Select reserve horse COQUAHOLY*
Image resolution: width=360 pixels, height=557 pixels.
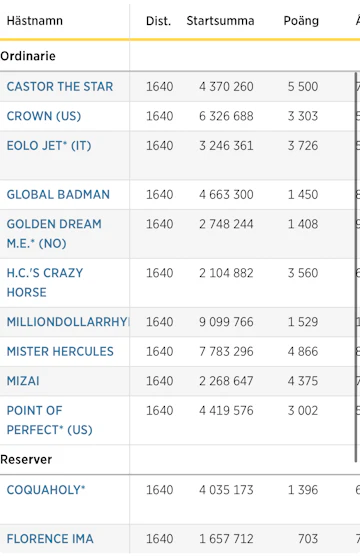pyautogui.click(x=46, y=490)
